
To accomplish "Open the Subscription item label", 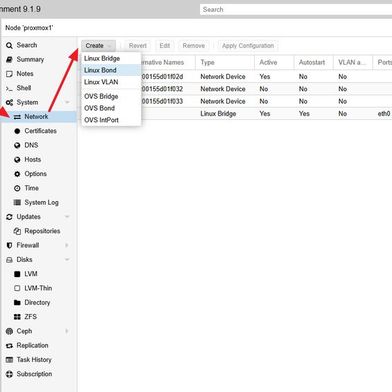I will (x=34, y=374).
